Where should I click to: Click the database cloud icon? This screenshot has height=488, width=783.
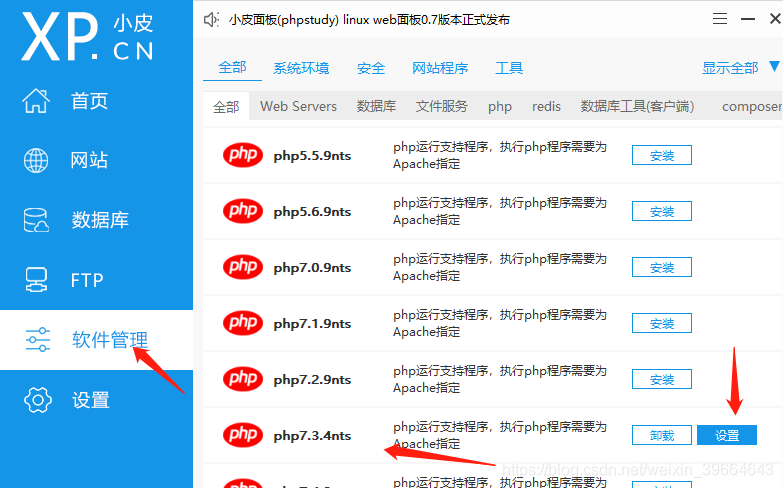[x=36, y=220]
